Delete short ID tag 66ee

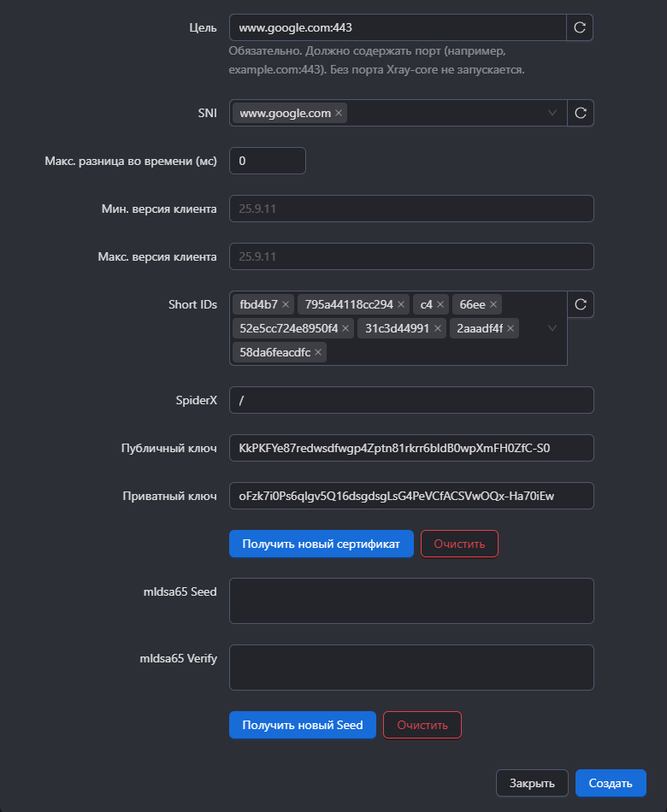coord(493,304)
